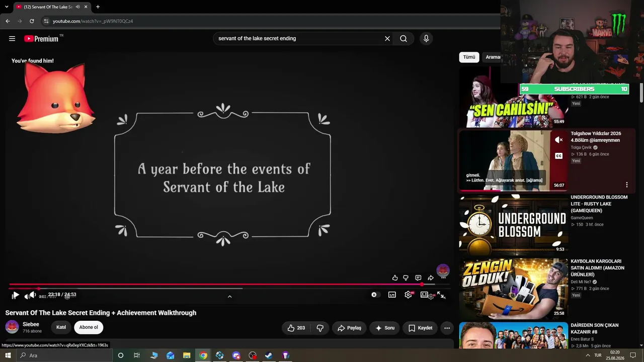Viewport: 644px width, 362px height.
Task: Open Tolgshow Yıldızlar 2026 4.Bölüm title
Action: (x=596, y=137)
